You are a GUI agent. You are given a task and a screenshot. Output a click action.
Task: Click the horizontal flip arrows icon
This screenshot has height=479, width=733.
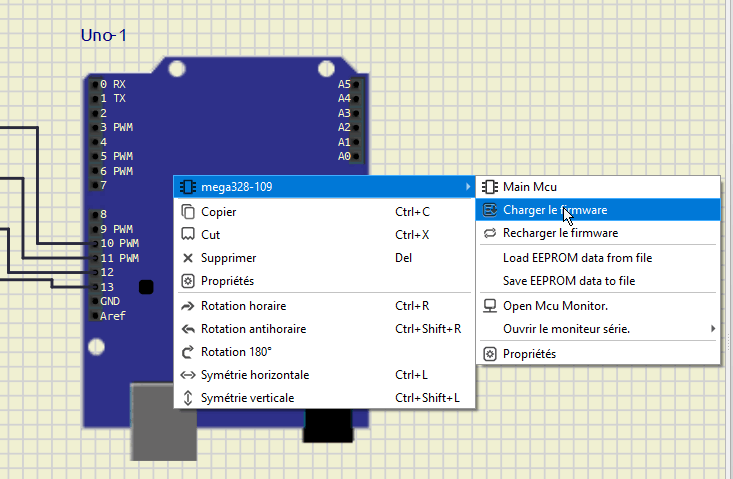pos(188,375)
